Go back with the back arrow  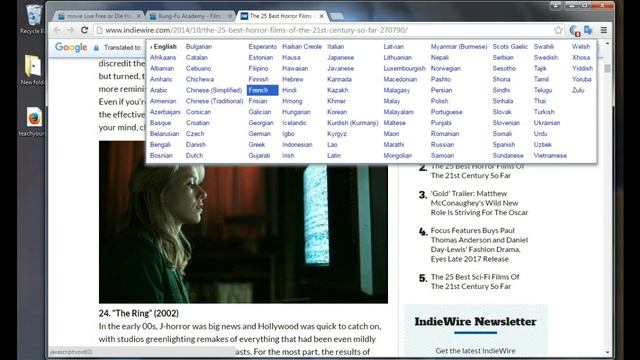(57, 30)
